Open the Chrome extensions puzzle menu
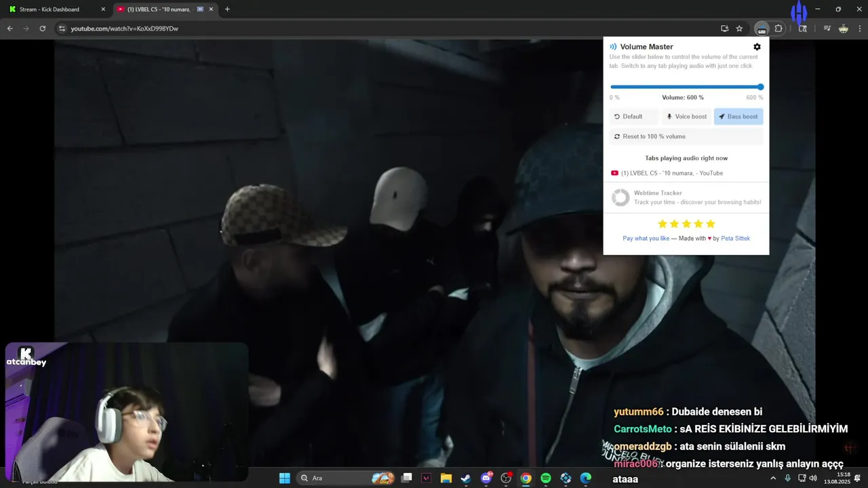This screenshot has height=488, width=868. click(778, 28)
